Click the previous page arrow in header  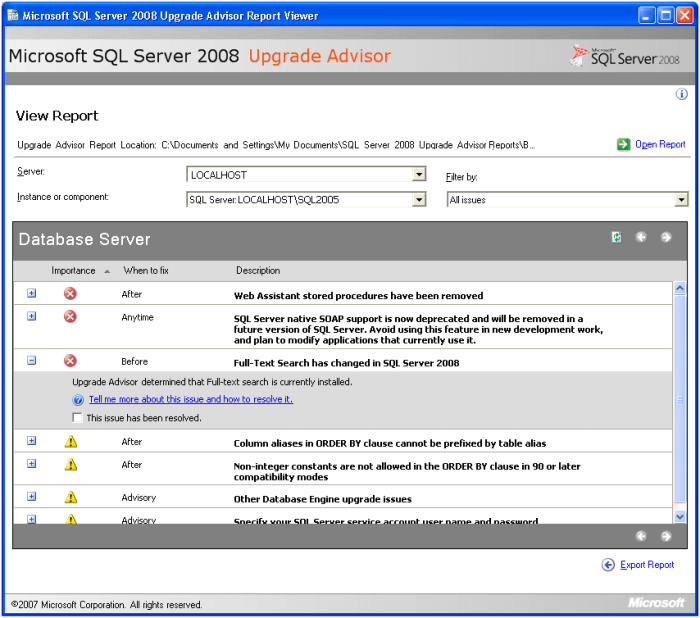(x=641, y=237)
